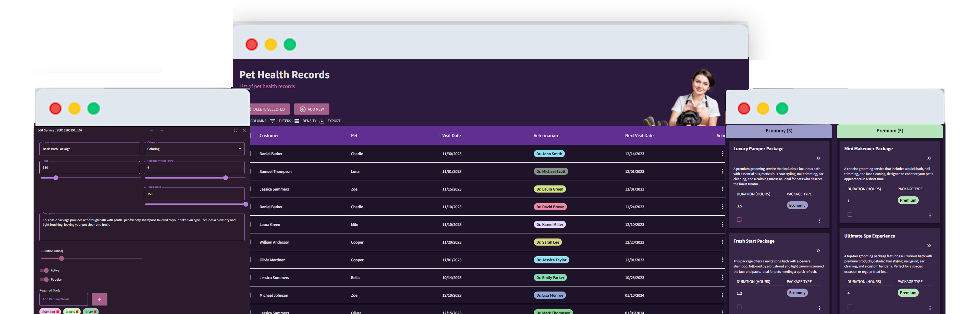Open row actions menu for Laura Green's Milo record

coord(723,224)
